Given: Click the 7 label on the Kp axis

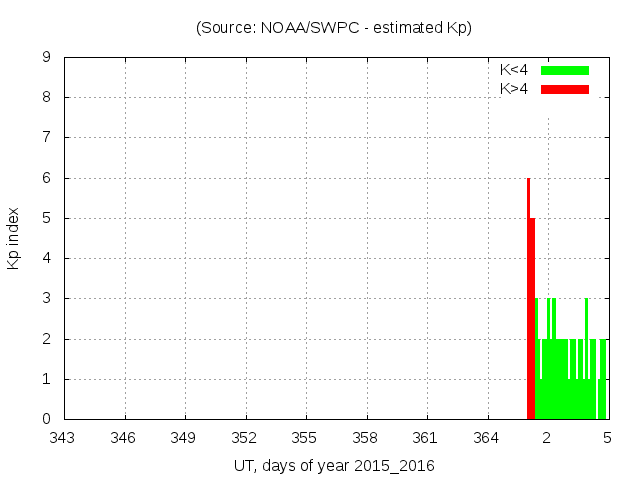Looking at the screenshot, I should click(46, 138).
